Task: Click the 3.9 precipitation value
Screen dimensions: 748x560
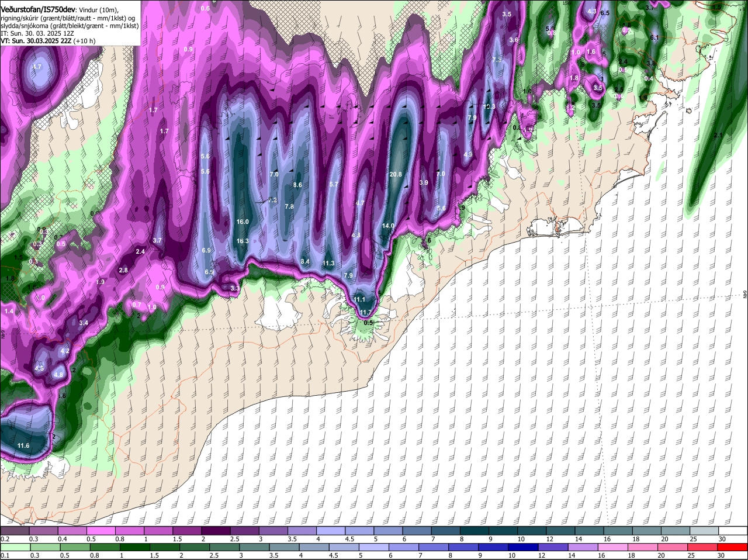Action: pos(424,182)
